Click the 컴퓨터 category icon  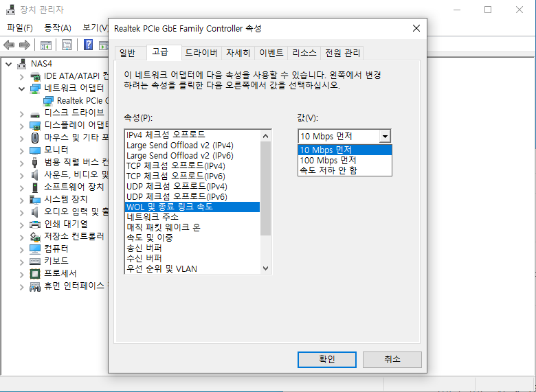click(x=35, y=249)
